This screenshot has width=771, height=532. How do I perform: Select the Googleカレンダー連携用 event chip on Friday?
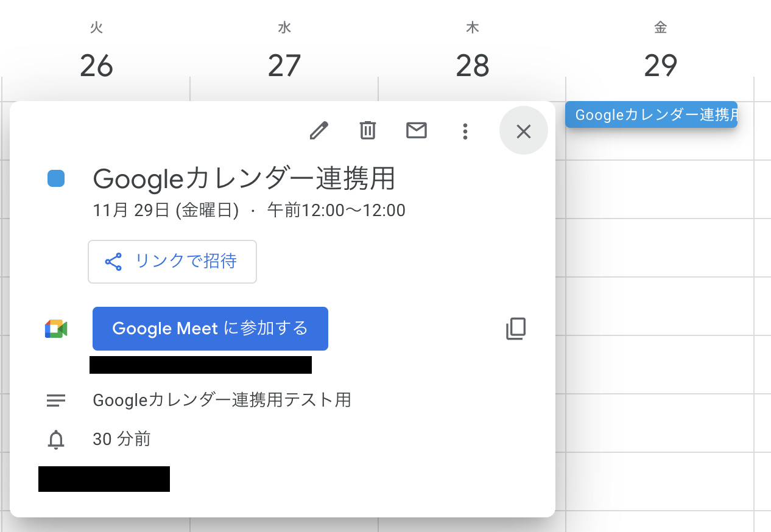pos(651,114)
